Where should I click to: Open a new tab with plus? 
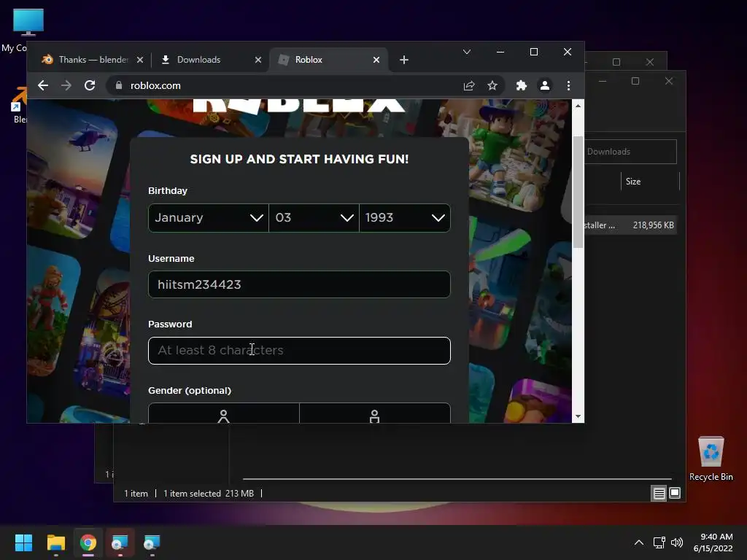tap(404, 60)
